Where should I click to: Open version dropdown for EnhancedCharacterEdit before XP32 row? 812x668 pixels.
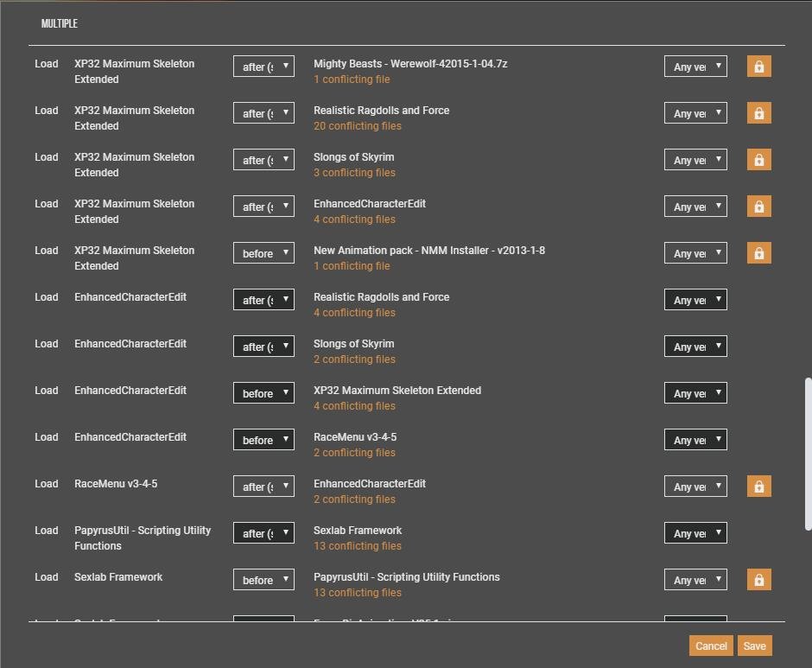pyautogui.click(x=695, y=393)
